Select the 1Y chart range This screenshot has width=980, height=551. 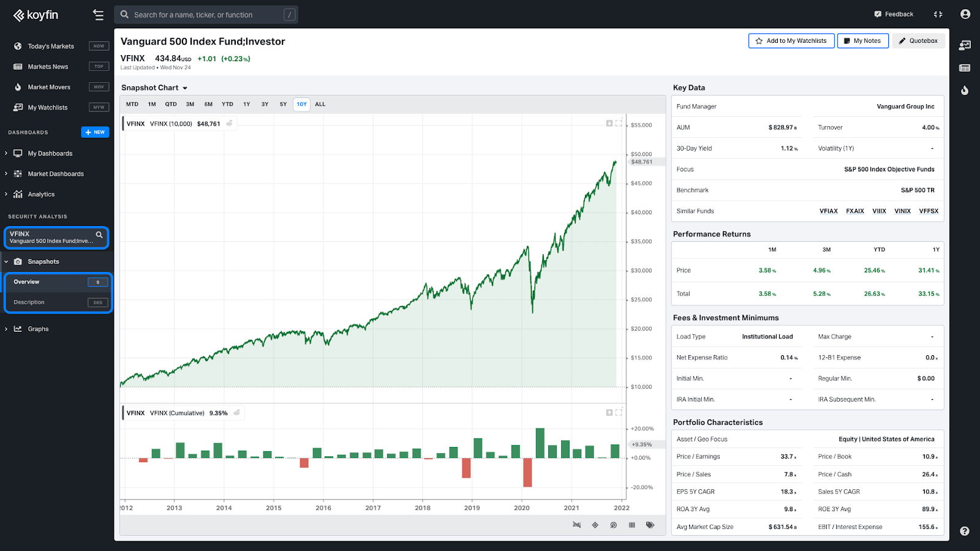coord(247,104)
